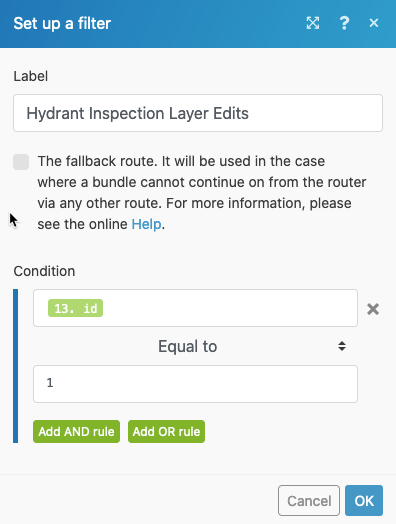Click the Set up a filter title bar
Screen dimensions: 396x524
pyautogui.click(x=62, y=23)
